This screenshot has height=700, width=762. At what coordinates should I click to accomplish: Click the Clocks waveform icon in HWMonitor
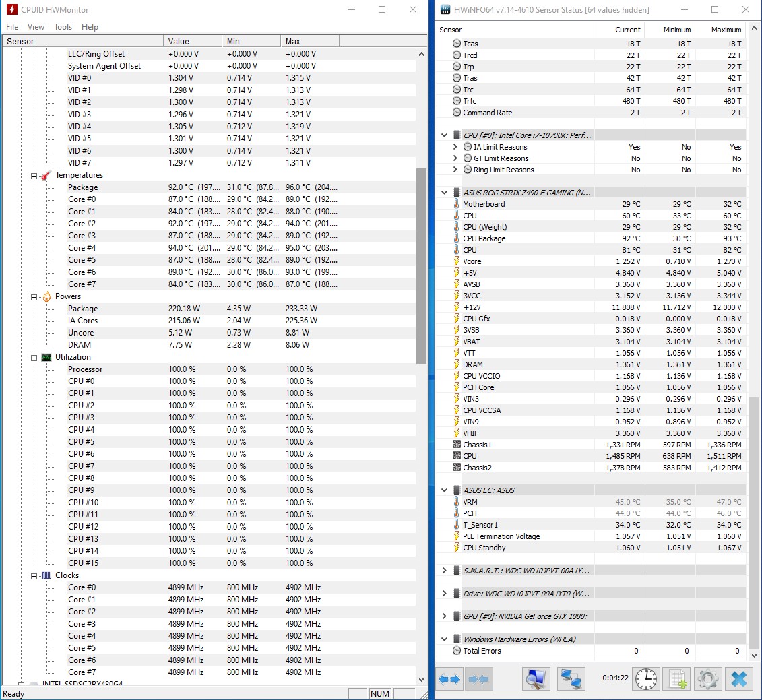[46, 575]
